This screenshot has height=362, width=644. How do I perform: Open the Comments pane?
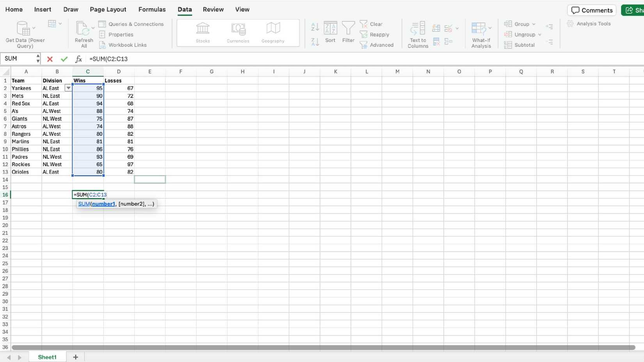592,10
